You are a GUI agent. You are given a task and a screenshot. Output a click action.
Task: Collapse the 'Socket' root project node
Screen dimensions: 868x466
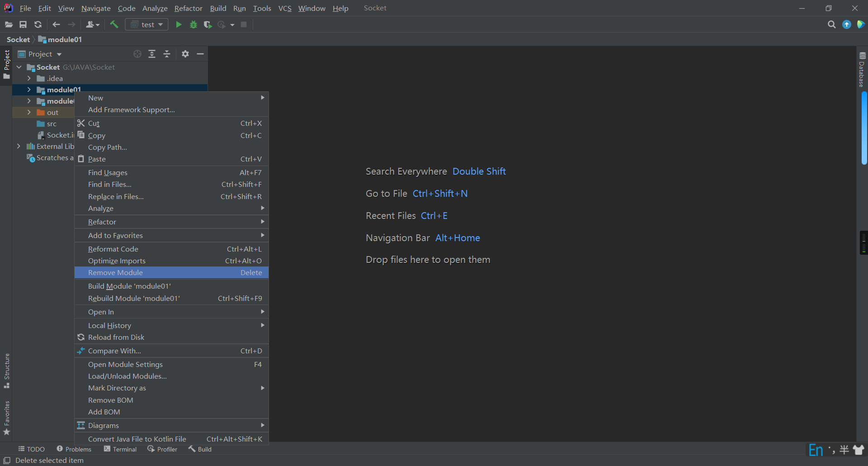tap(19, 67)
